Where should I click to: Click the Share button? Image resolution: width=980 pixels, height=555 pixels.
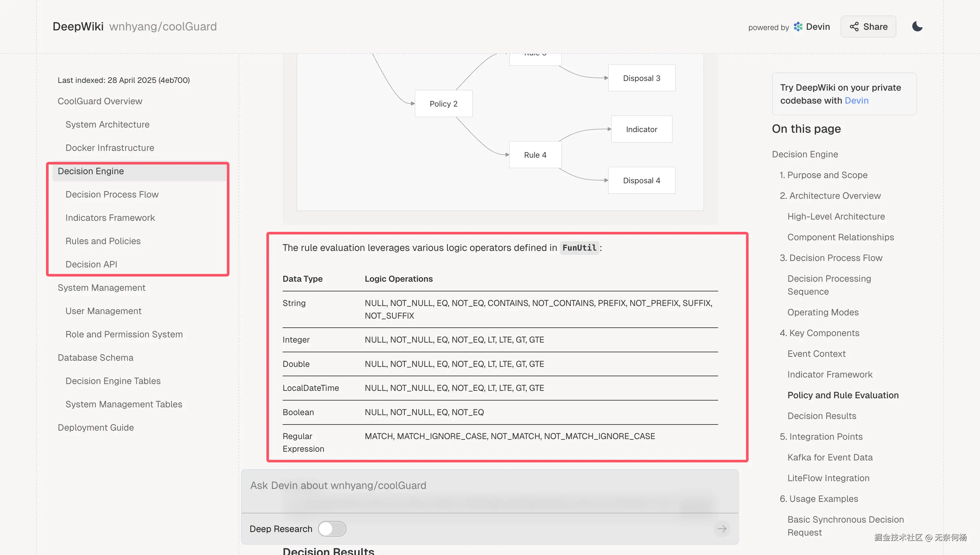[x=868, y=27]
